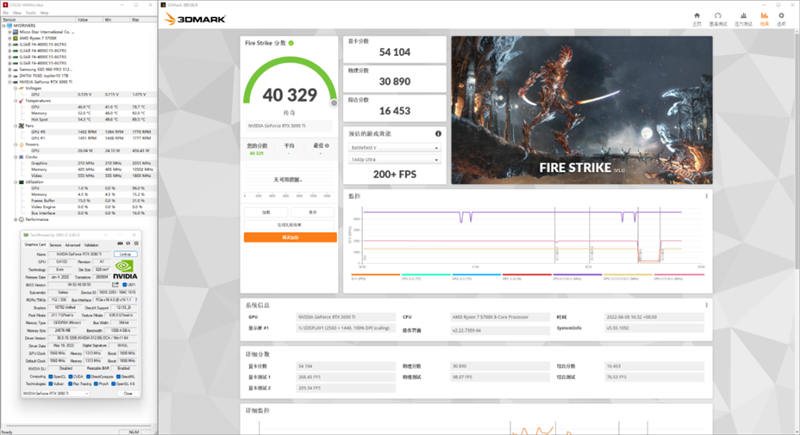Viewport: 800px width, 435px height.
Task: Switch to the Advanced tab in GPU-Z
Action: pyautogui.click(x=72, y=245)
